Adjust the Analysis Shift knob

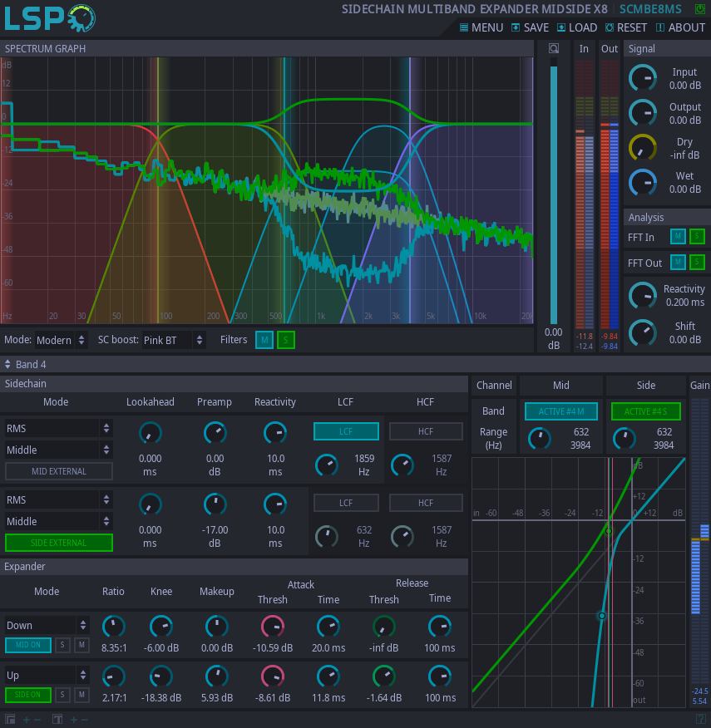tap(643, 332)
